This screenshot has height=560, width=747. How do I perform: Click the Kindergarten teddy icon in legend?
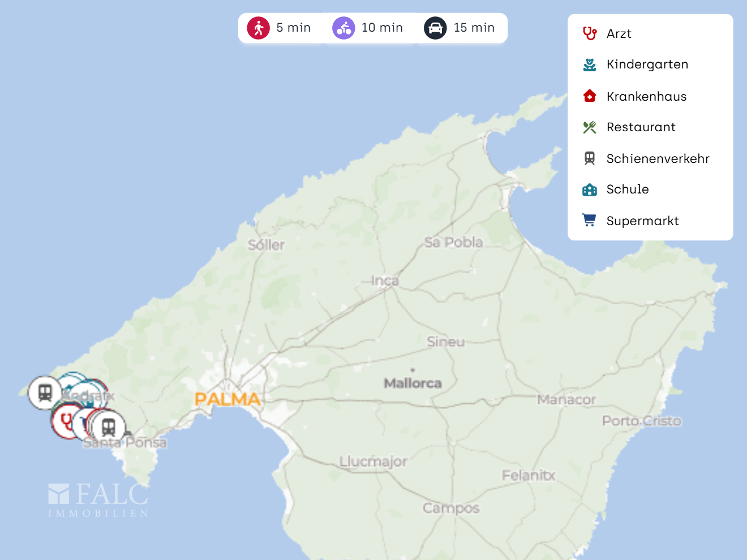(590, 64)
